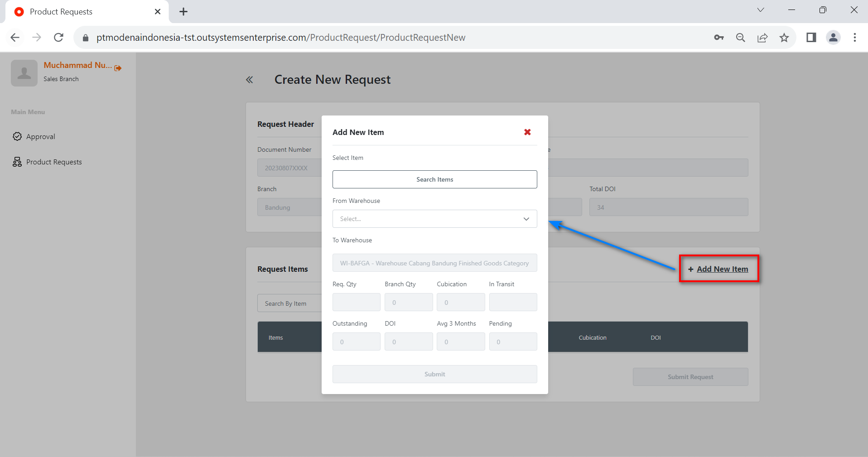Open a new browser tab
Image resolution: width=868 pixels, height=457 pixels.
click(183, 12)
